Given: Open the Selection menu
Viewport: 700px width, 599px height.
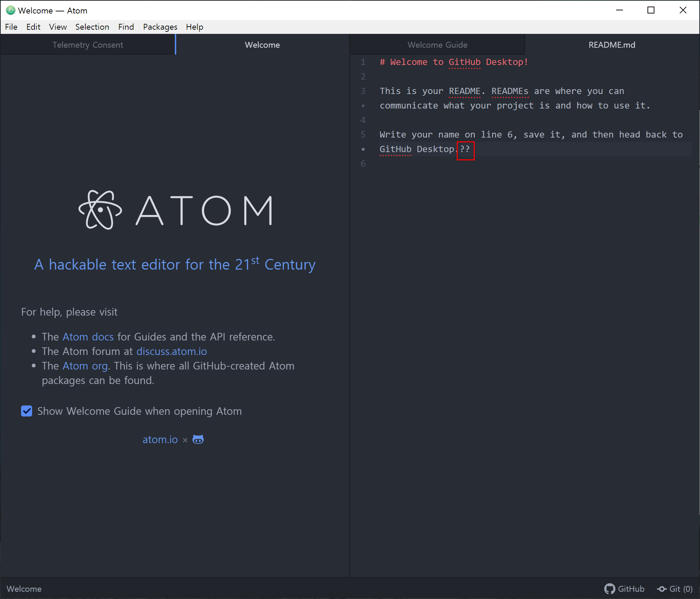Looking at the screenshot, I should click(92, 27).
